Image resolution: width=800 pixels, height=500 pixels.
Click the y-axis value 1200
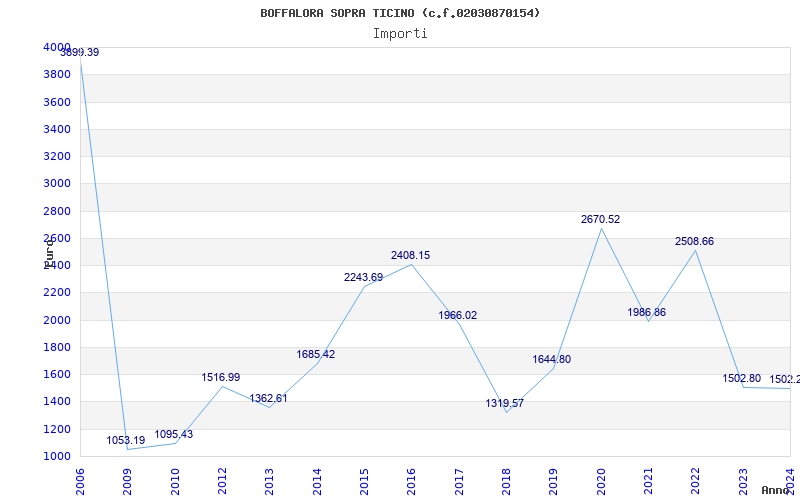coord(57,429)
